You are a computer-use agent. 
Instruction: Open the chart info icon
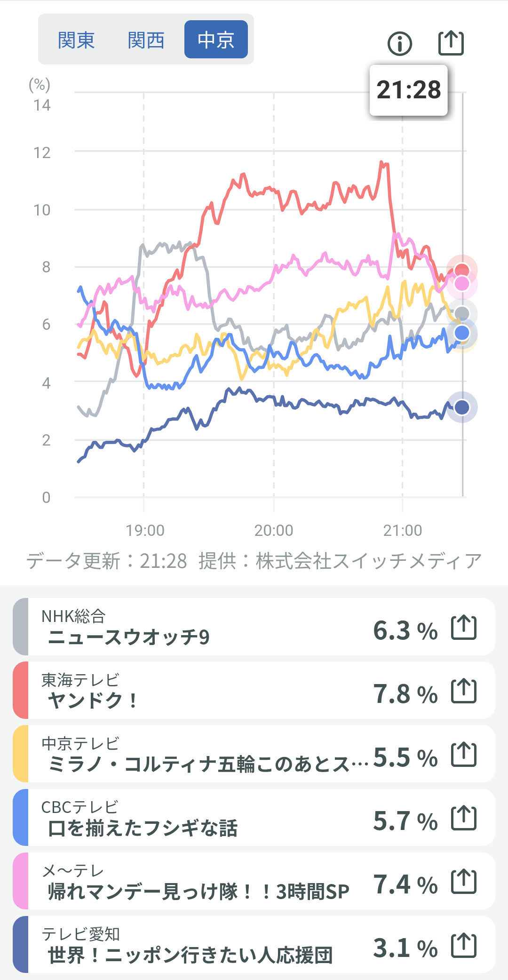click(400, 44)
